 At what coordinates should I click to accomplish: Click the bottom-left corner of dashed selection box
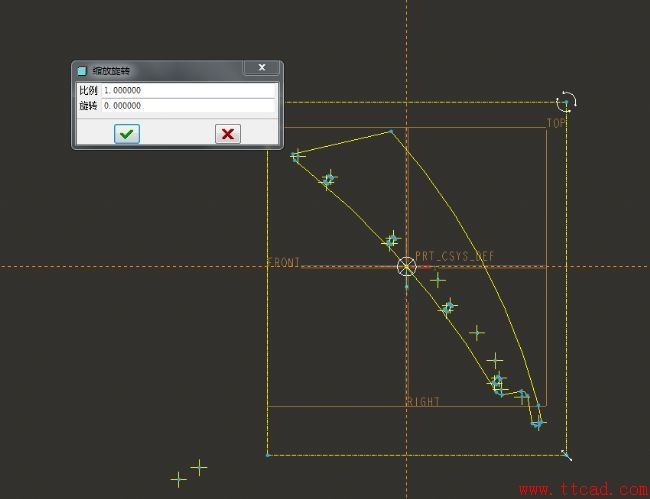[268, 455]
